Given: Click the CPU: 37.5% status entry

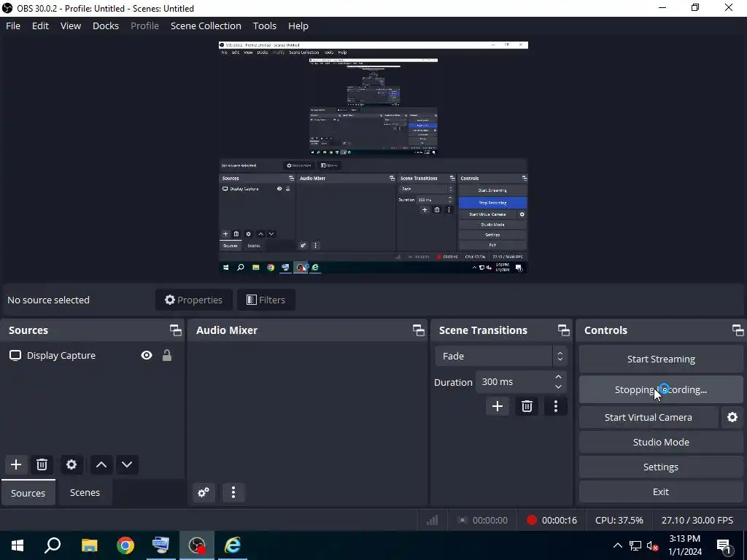Looking at the screenshot, I should [x=619, y=520].
